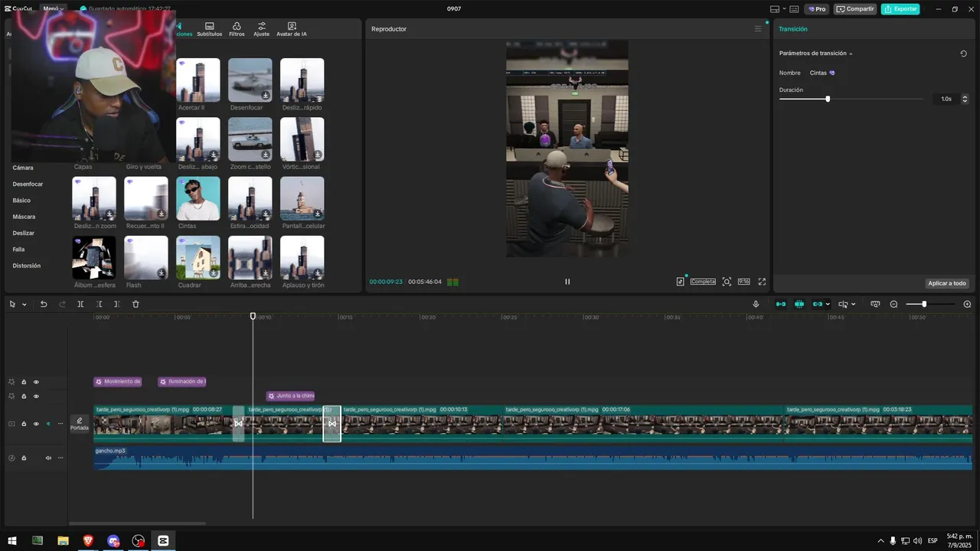The width and height of the screenshot is (980, 551).
Task: Click Aplicar a todo button
Action: coord(947,283)
